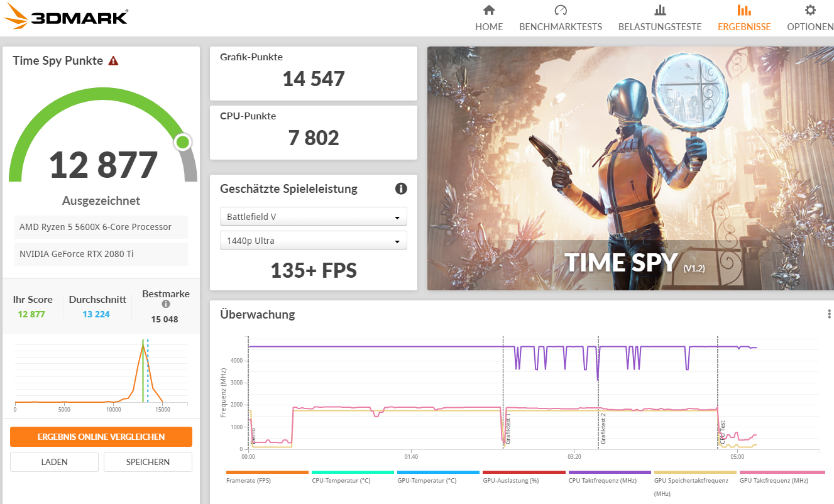Toggle CPU-Temperatur legend color
Viewport: 834px width, 504px height.
tap(353, 472)
